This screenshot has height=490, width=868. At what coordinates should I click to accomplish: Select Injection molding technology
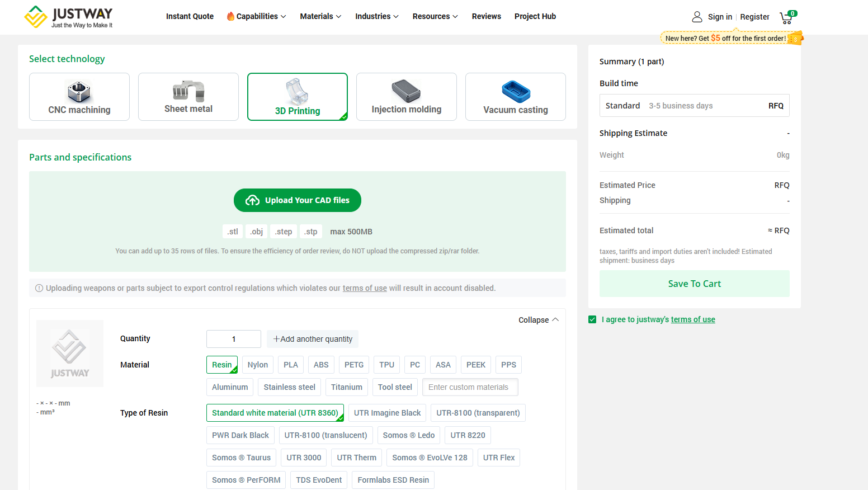click(407, 97)
